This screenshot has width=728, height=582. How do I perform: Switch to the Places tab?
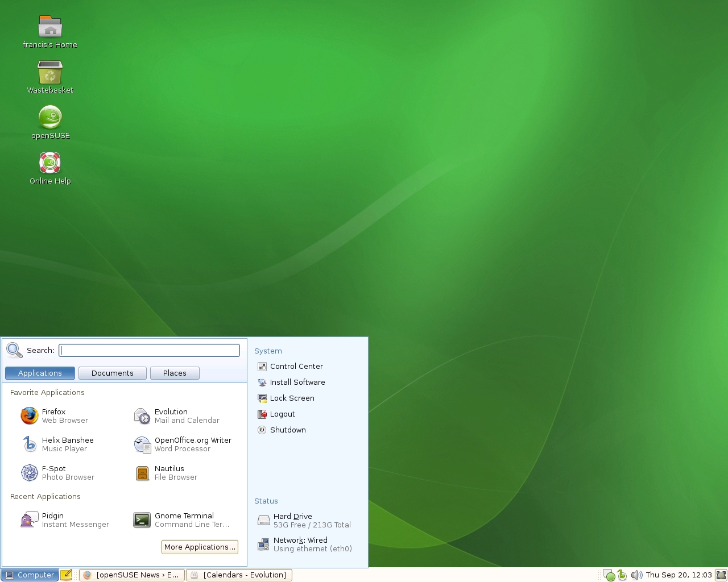click(175, 373)
